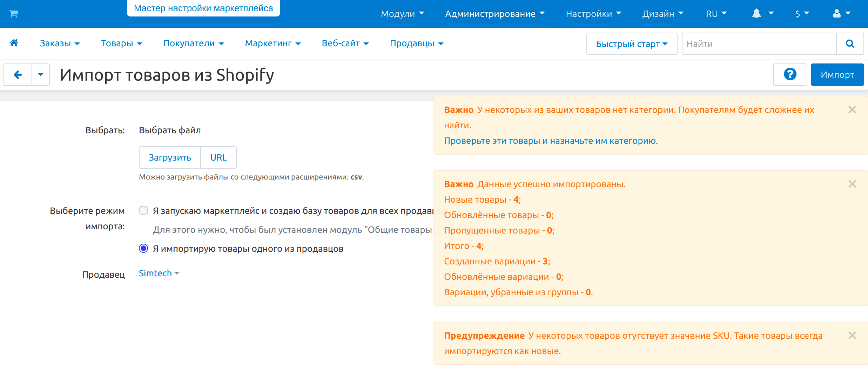
Task: Select marketplace-wide product base import mode
Action: [143, 211]
